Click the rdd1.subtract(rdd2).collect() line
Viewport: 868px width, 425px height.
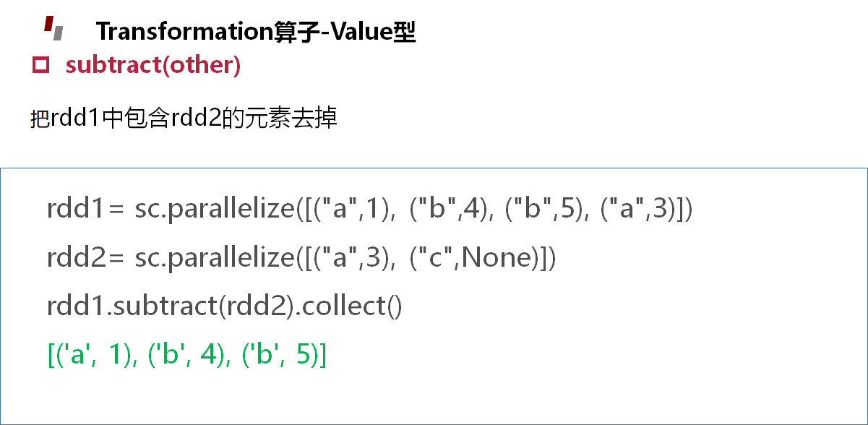(x=224, y=306)
